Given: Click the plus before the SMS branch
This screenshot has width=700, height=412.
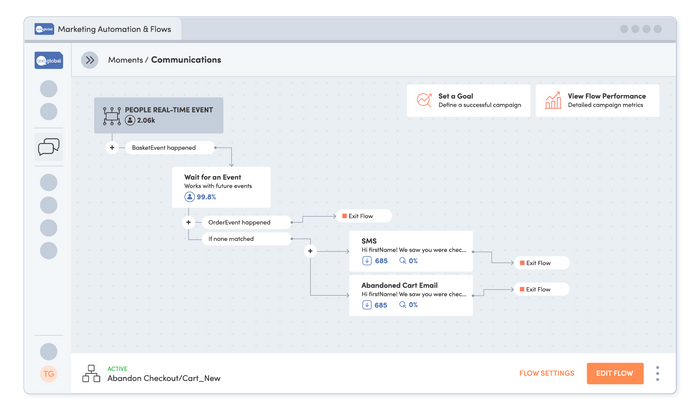Looking at the screenshot, I should (310, 251).
